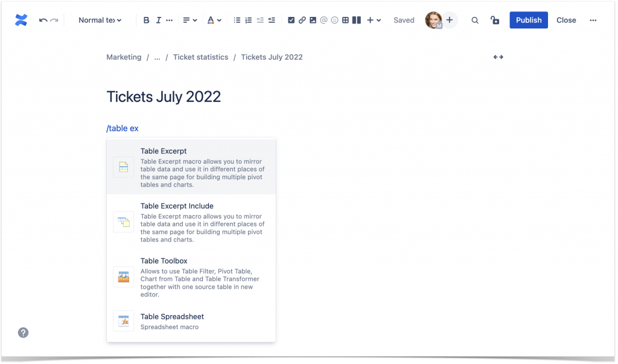This screenshot has height=364, width=618.
Task: Insert an emoji
Action: pos(336,20)
